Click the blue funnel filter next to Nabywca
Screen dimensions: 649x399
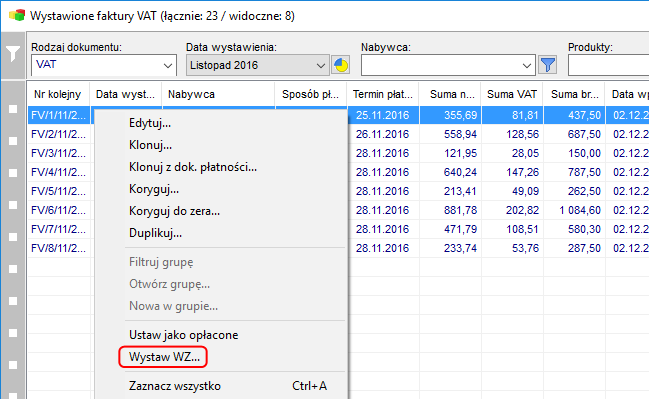[548, 65]
